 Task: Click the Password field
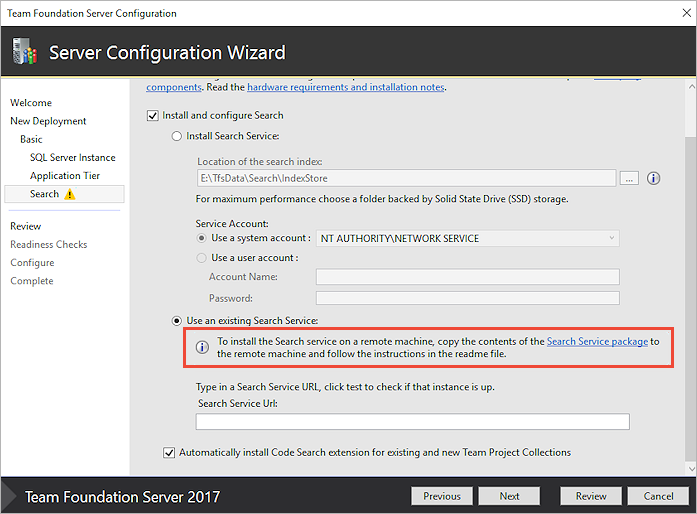468,298
